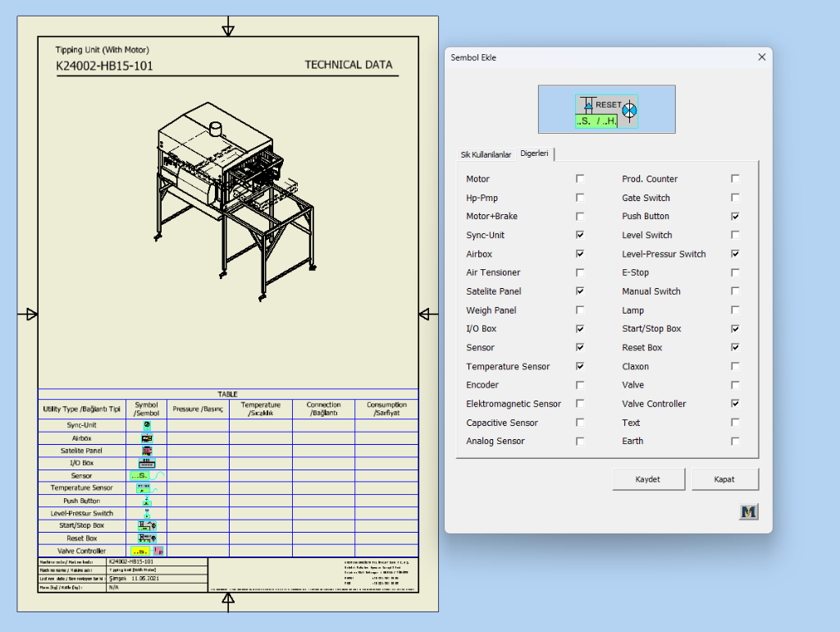The height and width of the screenshot is (632, 840).
Task: Enable the Motor checkbox
Action: coord(580,179)
